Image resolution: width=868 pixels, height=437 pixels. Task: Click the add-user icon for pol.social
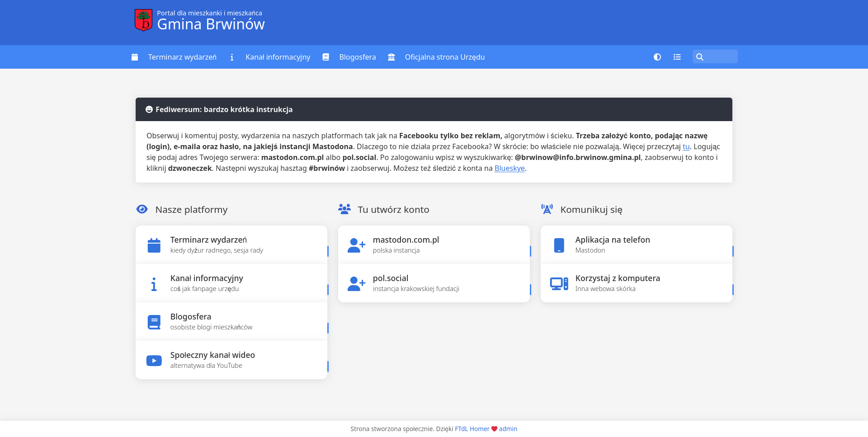(356, 284)
